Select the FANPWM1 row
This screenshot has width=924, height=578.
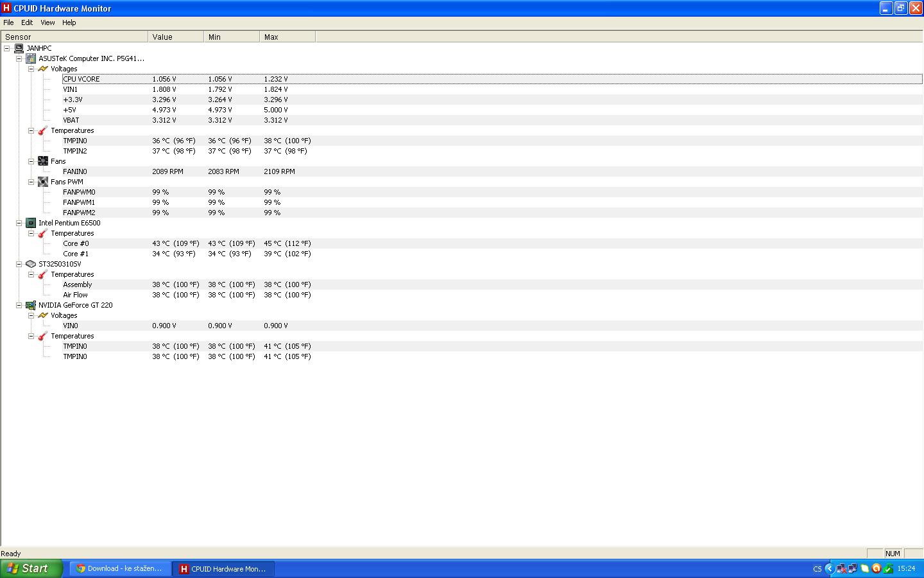(x=492, y=202)
